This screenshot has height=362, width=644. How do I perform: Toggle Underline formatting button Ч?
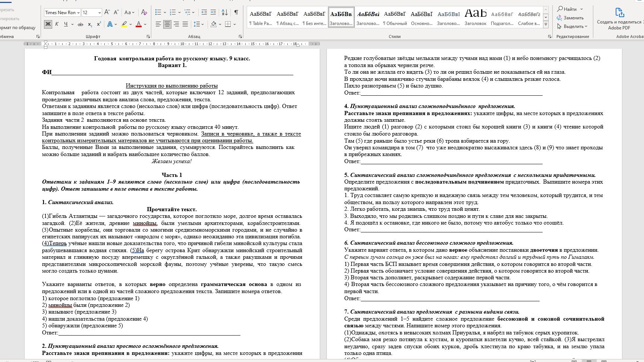point(66,24)
